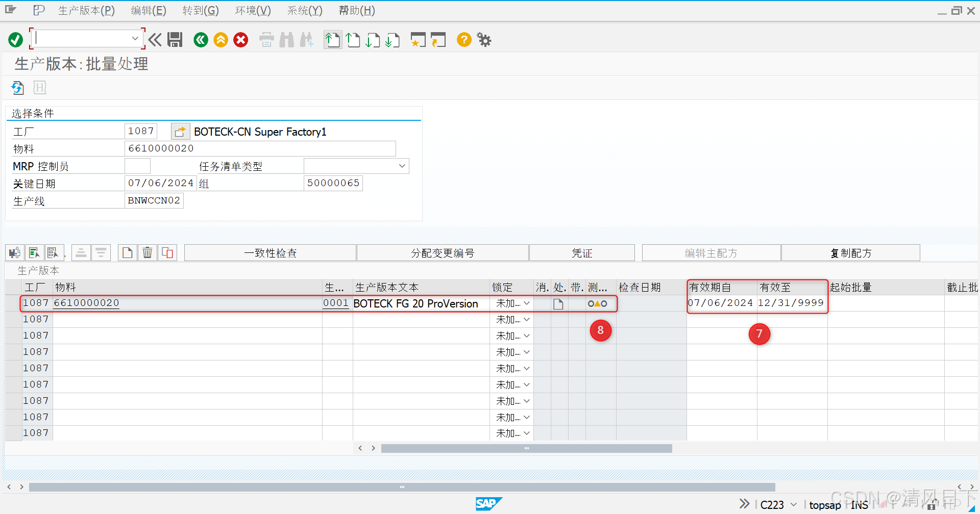Open the 环境(V) menu
980x514 pixels.
(x=253, y=11)
